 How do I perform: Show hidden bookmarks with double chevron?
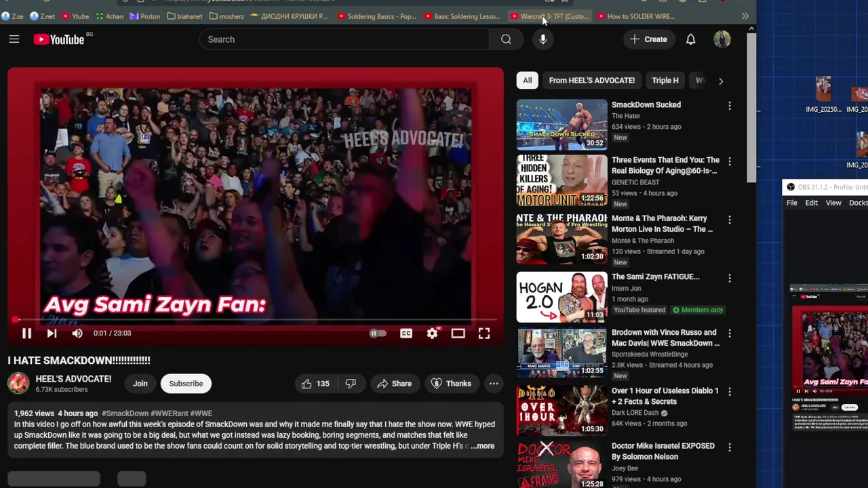[x=745, y=16]
